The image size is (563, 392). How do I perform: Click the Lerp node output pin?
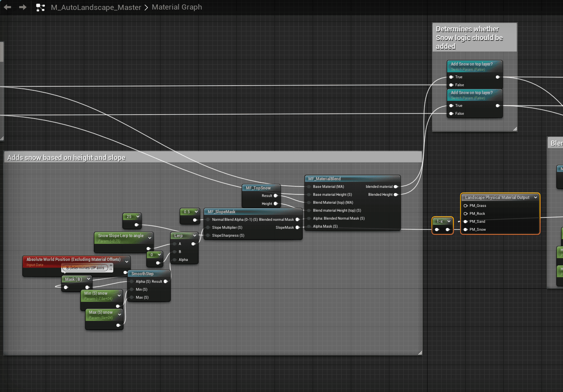(193, 244)
